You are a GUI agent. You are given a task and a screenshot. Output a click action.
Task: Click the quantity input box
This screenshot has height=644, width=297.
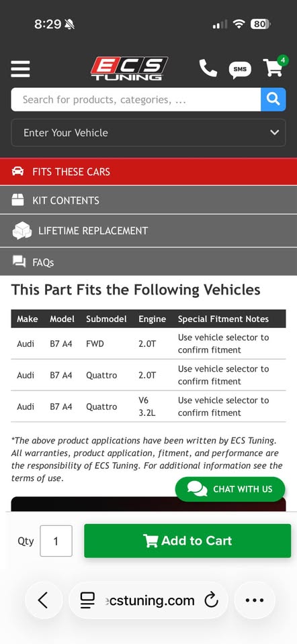coord(56,541)
